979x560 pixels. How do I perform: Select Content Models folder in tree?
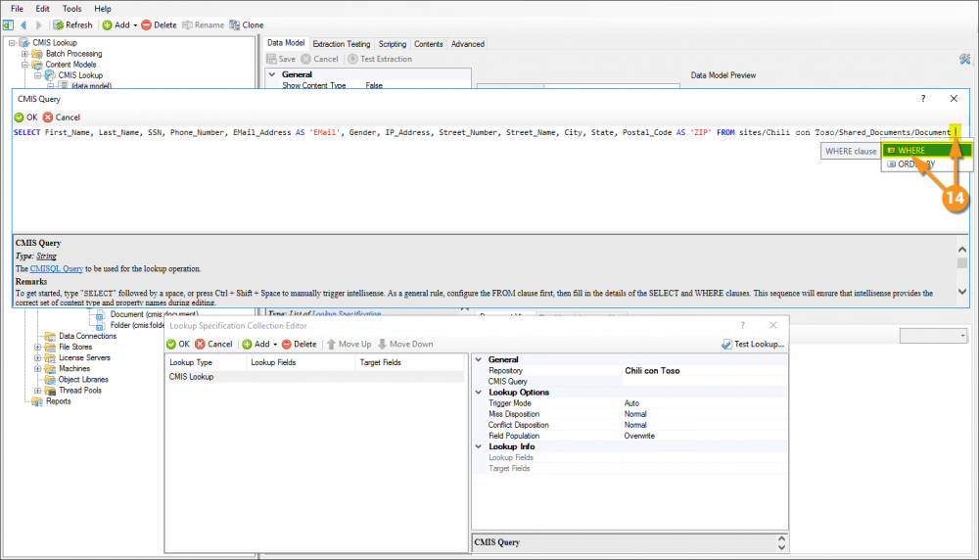coord(70,65)
